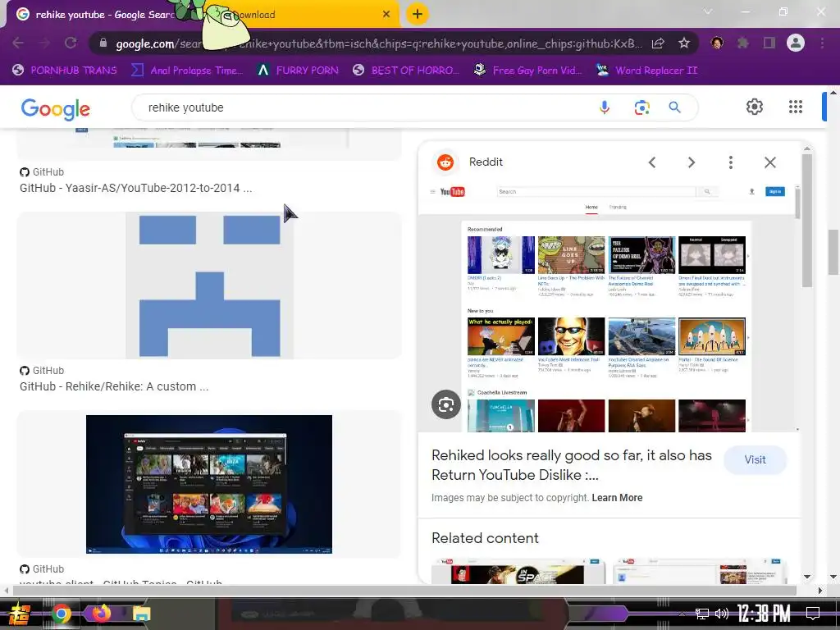Open the Word Replacer II bookmark

click(646, 71)
